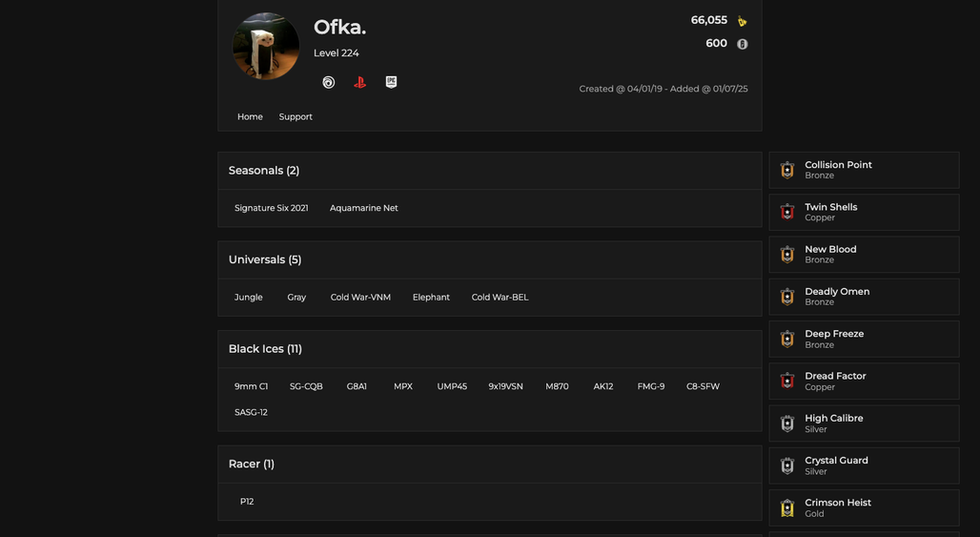
Task: Open the Support tab
Action: tap(296, 117)
